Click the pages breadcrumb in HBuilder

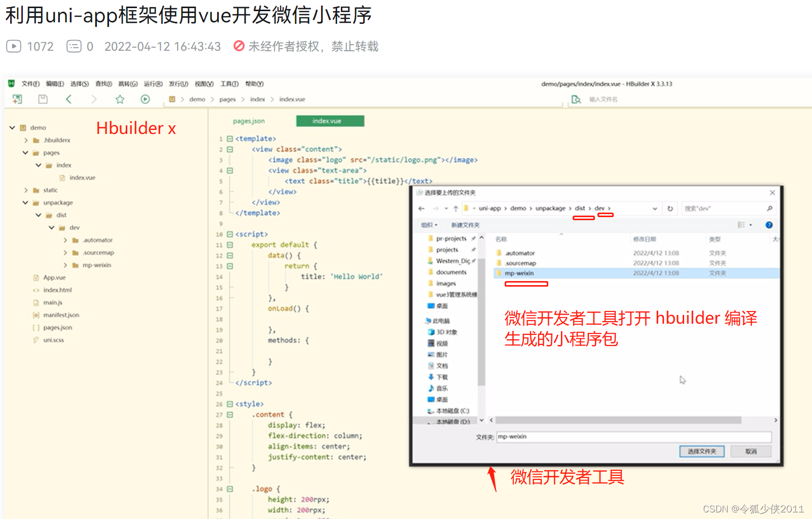tap(228, 99)
